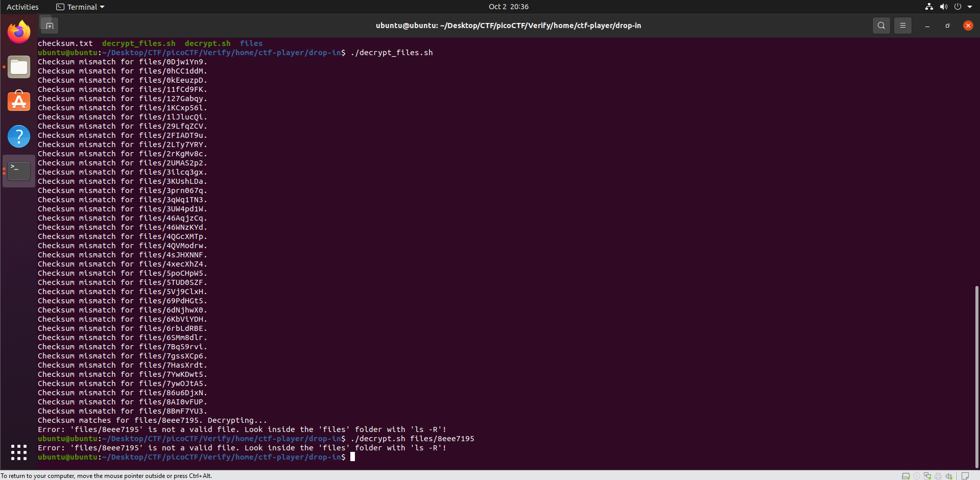
Task: Click Activities in the top bar
Action: [x=22, y=7]
